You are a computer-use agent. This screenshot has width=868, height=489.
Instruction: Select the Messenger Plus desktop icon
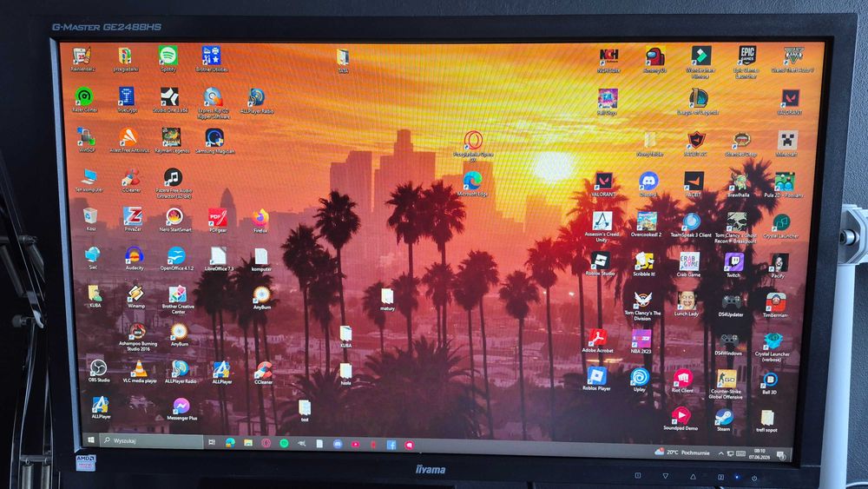[x=181, y=409]
